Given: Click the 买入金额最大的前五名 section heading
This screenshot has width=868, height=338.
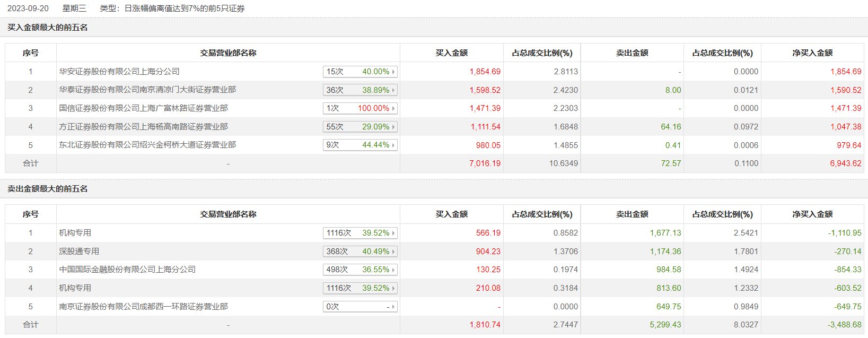Looking at the screenshot, I should 47,28.
